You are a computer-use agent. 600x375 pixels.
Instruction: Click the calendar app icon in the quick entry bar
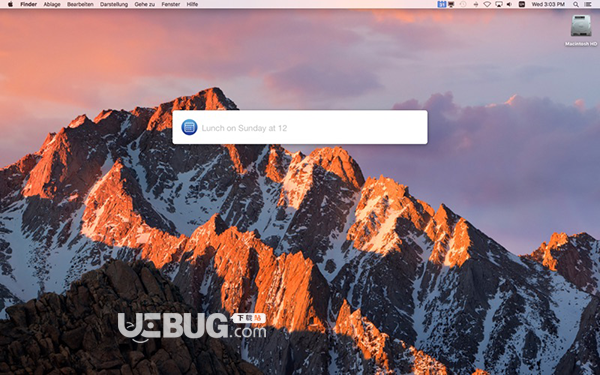(189, 127)
